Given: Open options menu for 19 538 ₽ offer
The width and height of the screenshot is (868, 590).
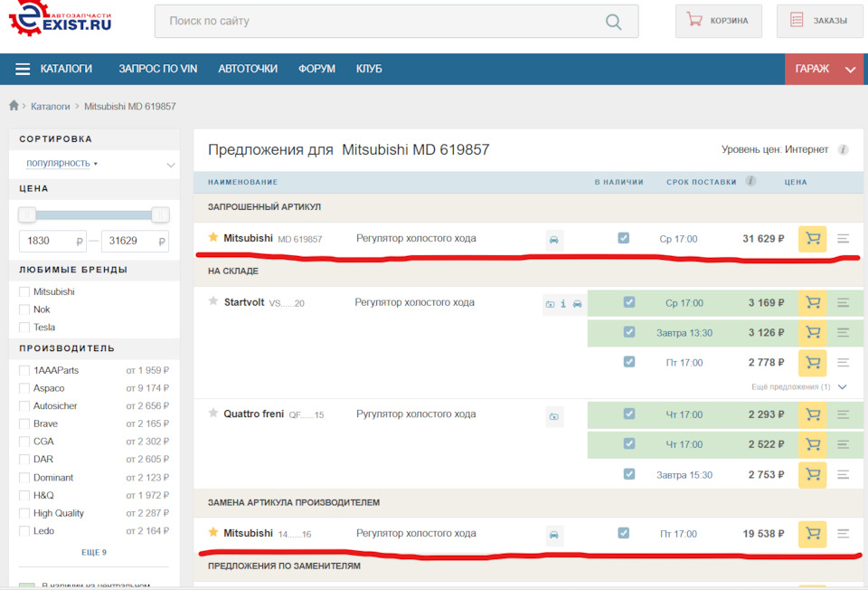Looking at the screenshot, I should 843,534.
